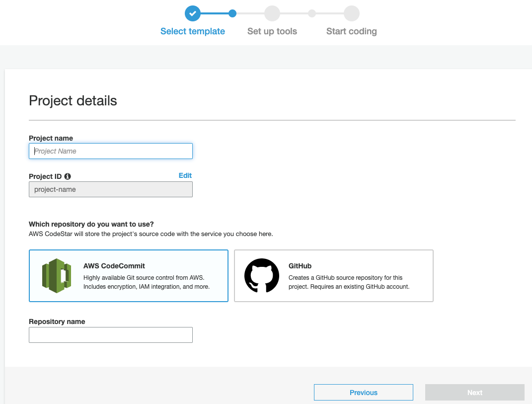
Task: Click the Next button
Action: pyautogui.click(x=475, y=393)
